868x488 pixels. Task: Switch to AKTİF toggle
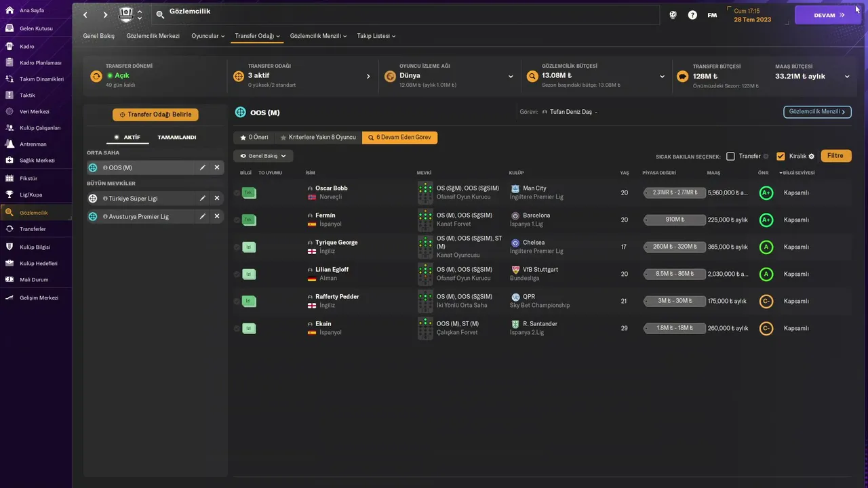pos(127,137)
